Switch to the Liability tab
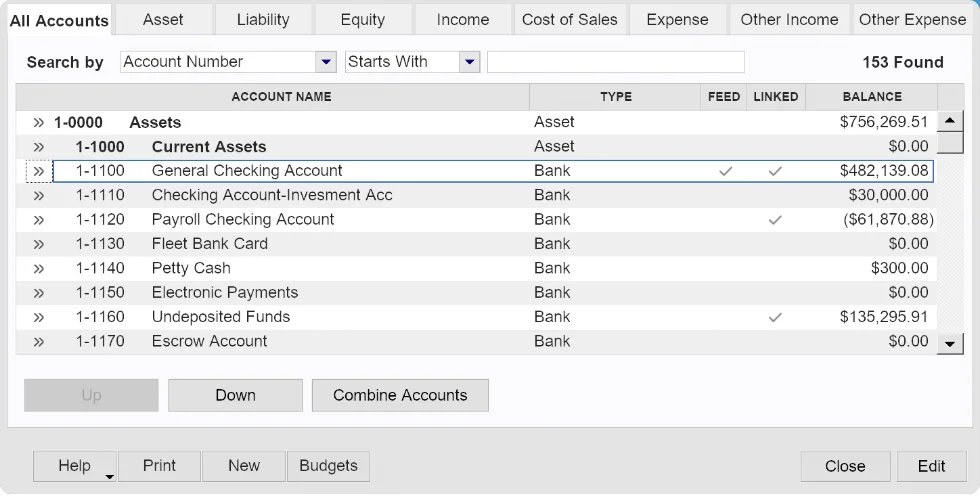 (263, 19)
